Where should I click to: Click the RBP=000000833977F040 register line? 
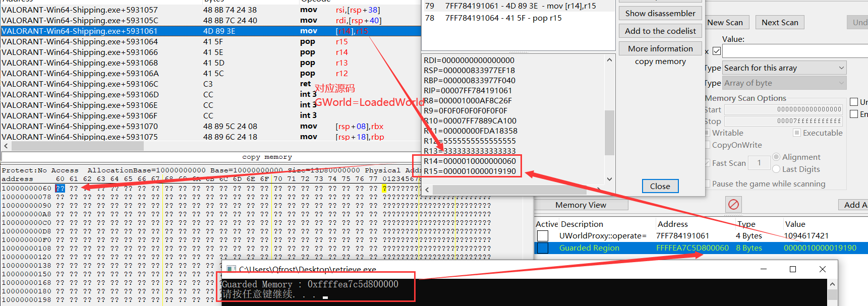[469, 80]
